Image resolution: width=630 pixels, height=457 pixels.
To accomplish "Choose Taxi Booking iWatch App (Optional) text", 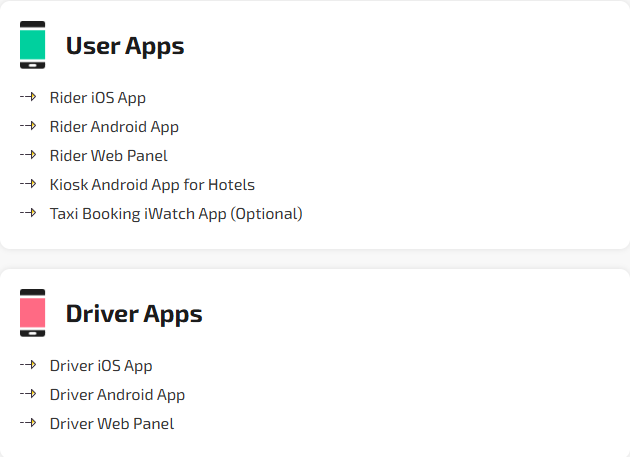I will click(x=176, y=214).
